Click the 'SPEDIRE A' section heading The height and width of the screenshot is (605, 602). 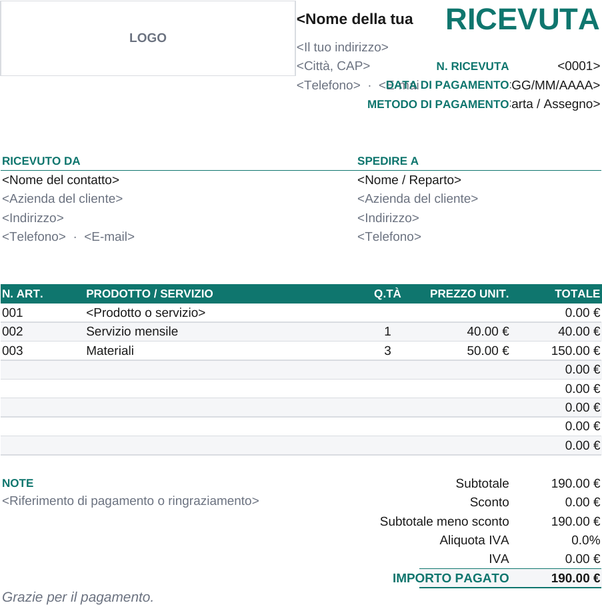[388, 161]
